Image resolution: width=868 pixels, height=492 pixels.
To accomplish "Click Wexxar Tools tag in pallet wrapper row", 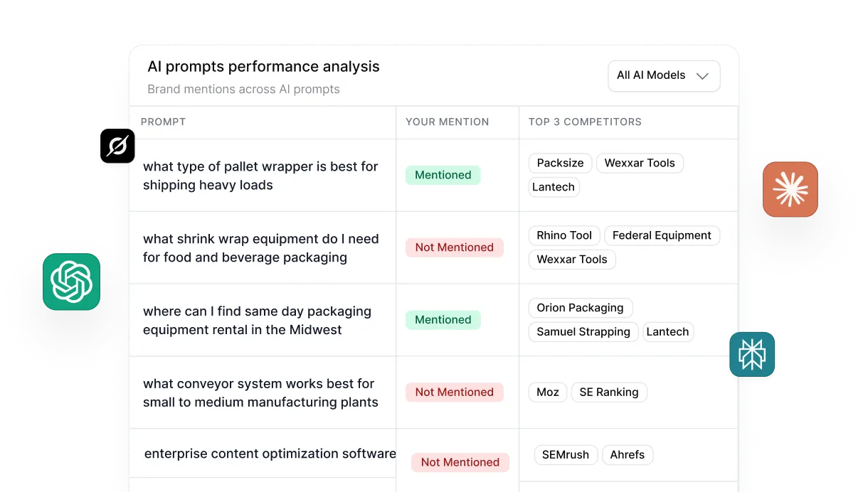I will point(640,163).
